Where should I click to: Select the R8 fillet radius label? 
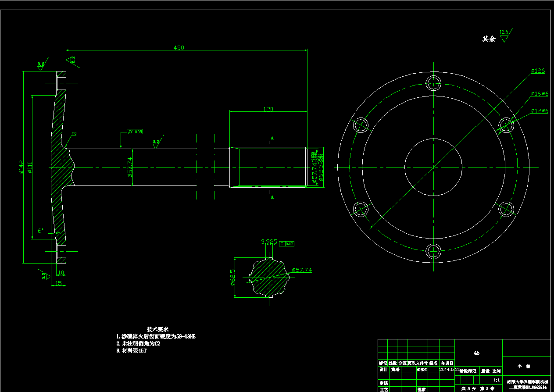point(74,133)
